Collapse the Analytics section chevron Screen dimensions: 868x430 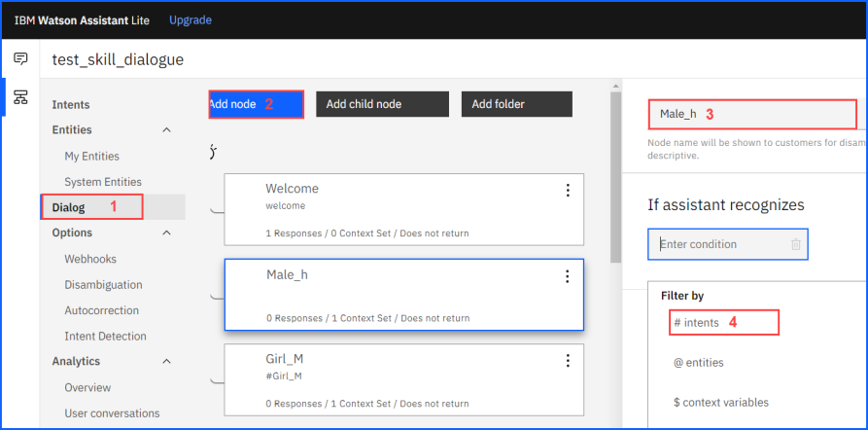(x=166, y=362)
